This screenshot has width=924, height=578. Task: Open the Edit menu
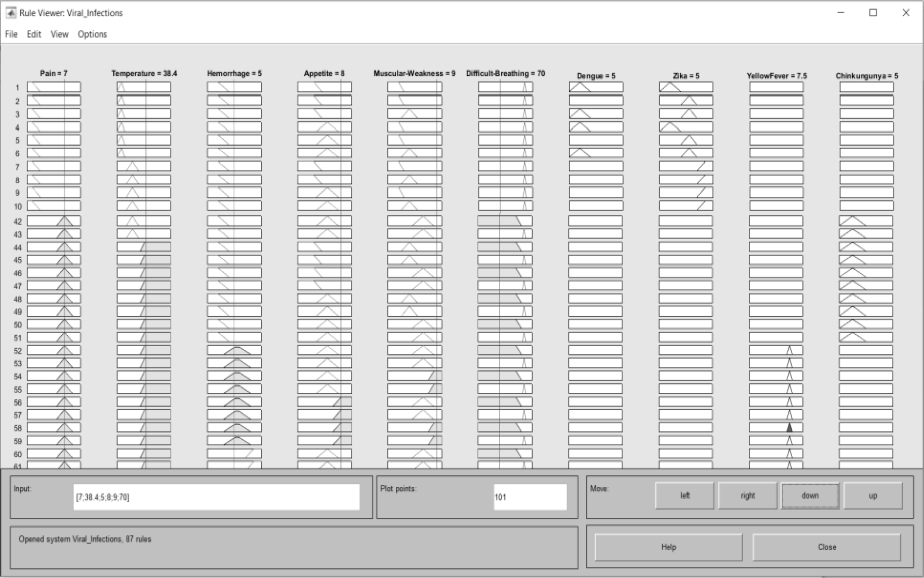[34, 34]
